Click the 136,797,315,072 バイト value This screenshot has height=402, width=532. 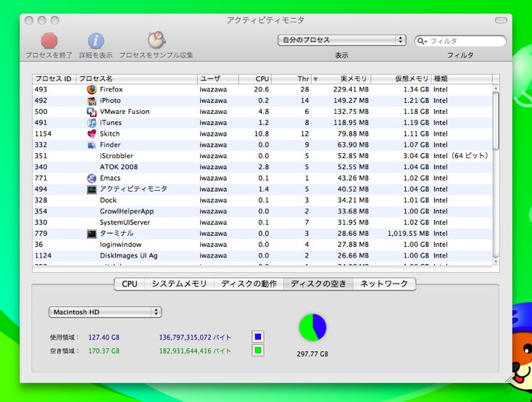coord(195,337)
